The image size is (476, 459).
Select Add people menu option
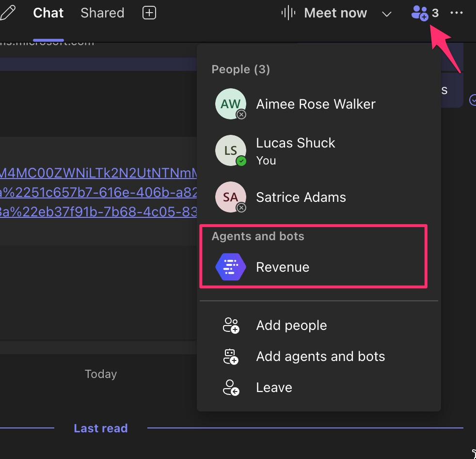tap(291, 326)
